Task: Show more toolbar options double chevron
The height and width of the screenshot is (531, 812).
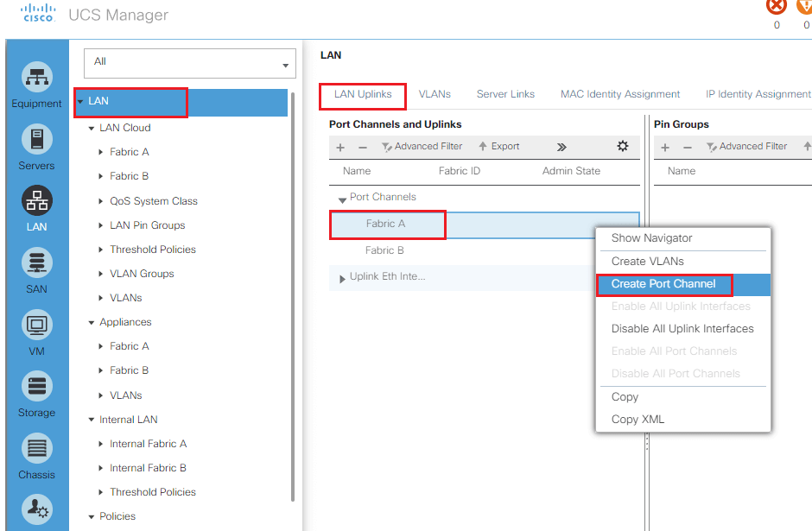Action: 561,147
